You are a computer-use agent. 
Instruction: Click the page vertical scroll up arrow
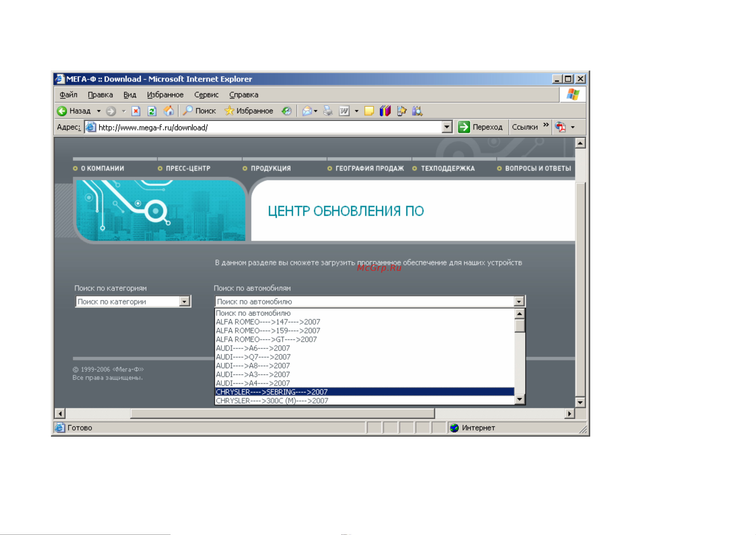(x=580, y=143)
